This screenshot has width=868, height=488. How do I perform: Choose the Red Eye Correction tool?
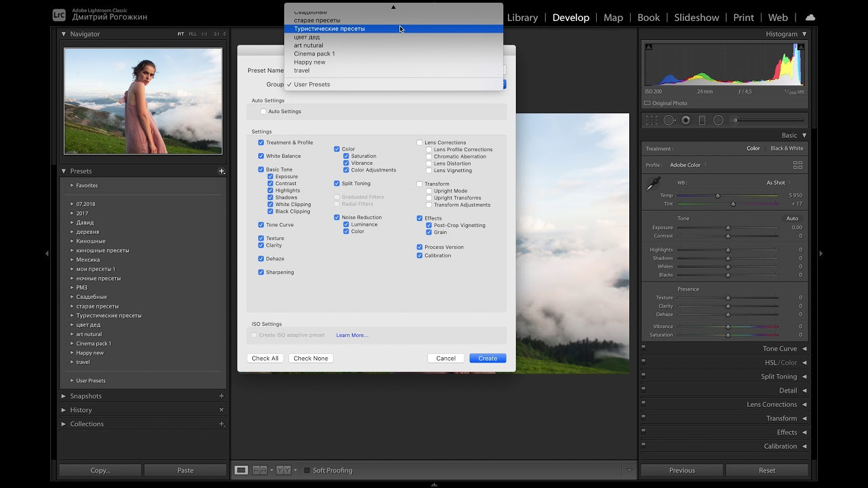686,120
